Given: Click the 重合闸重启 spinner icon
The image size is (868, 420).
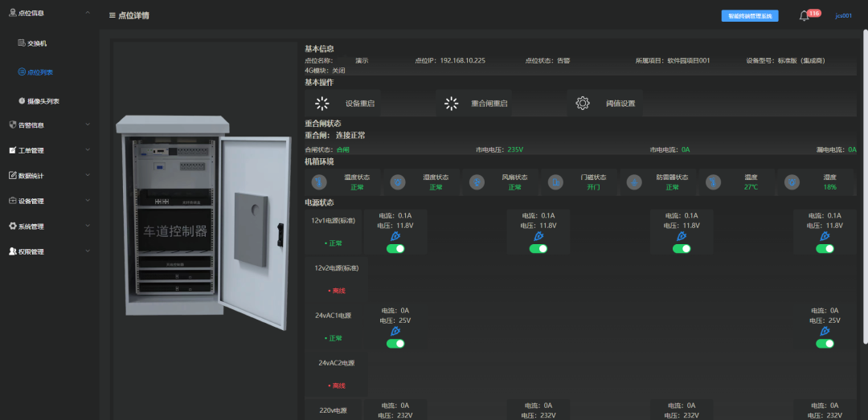Looking at the screenshot, I should coord(452,104).
